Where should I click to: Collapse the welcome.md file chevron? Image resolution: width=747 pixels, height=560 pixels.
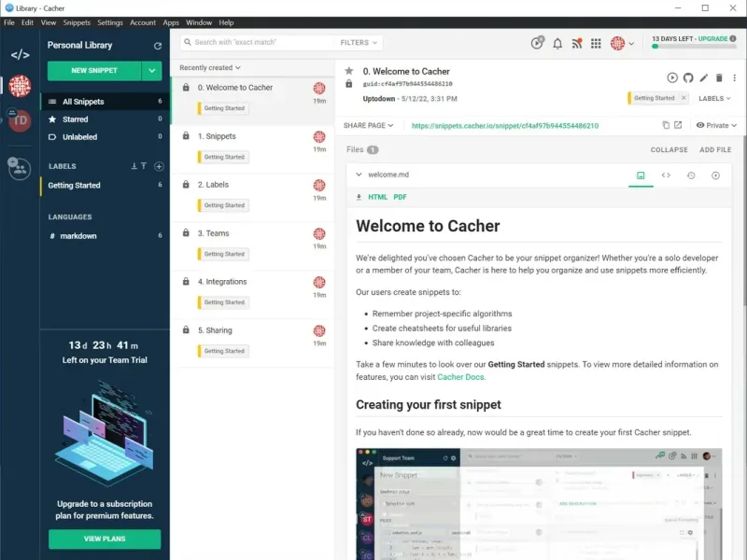(x=359, y=175)
